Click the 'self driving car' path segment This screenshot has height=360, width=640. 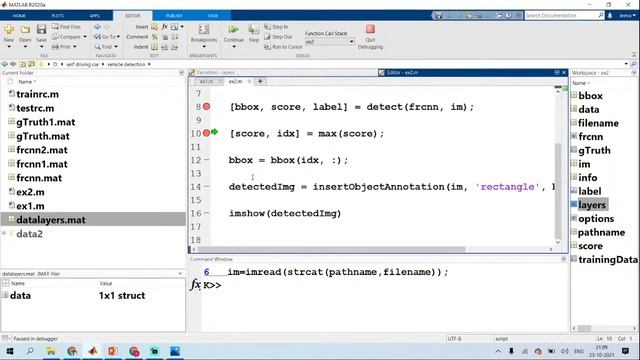tap(82, 64)
